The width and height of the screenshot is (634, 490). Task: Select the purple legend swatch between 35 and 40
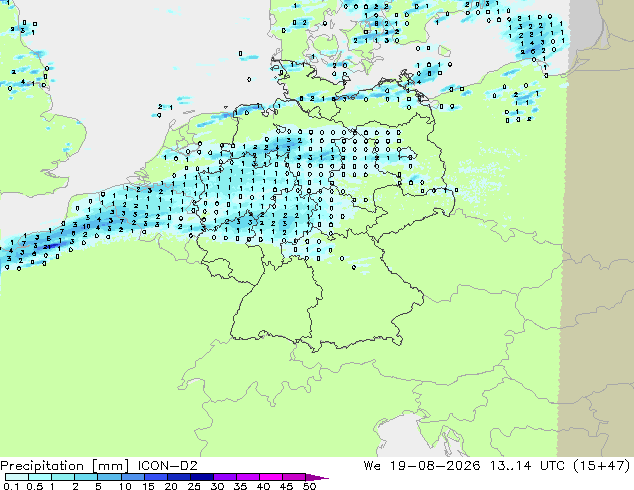[247, 477]
